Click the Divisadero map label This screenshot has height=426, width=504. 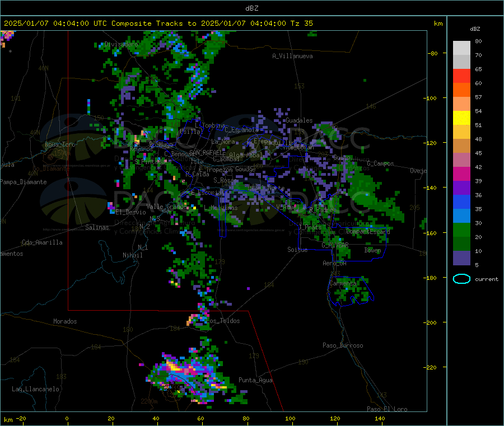[x=121, y=44]
